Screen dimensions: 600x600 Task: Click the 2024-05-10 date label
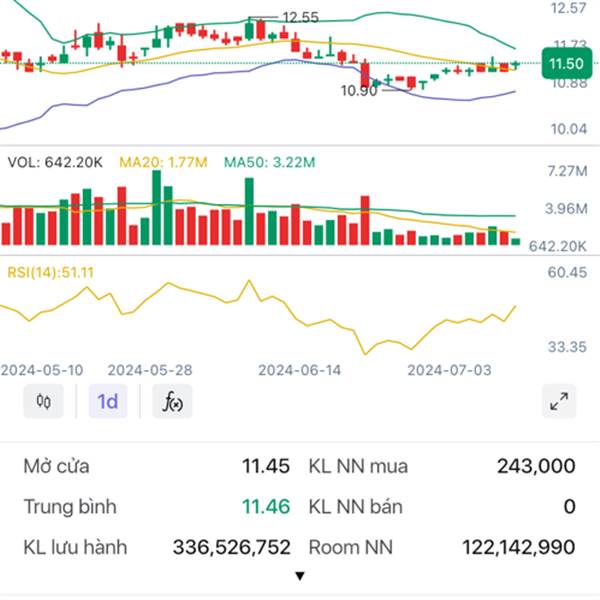coord(42,370)
